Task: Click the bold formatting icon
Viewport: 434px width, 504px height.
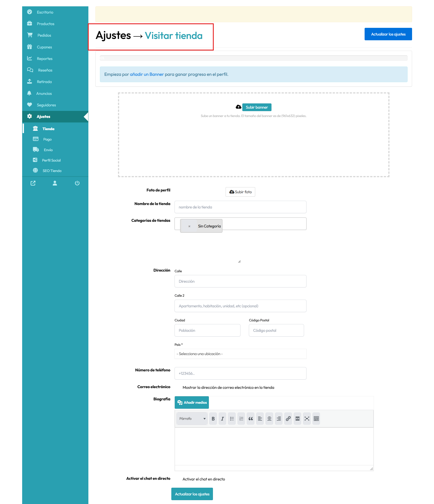Action: [213, 419]
